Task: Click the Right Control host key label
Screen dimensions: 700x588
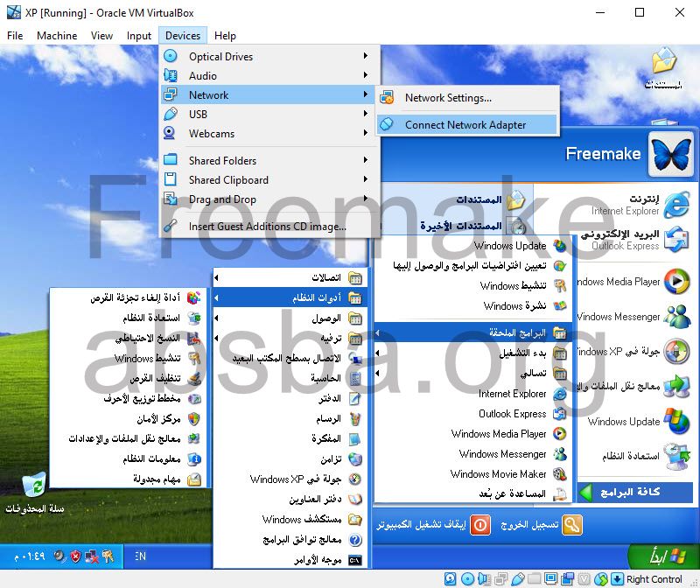Action: [x=654, y=579]
